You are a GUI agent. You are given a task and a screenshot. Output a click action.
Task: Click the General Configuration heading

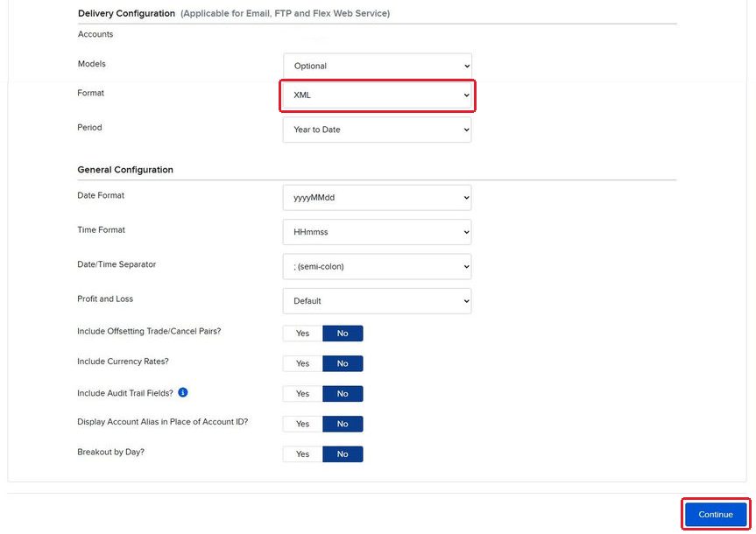coord(125,170)
